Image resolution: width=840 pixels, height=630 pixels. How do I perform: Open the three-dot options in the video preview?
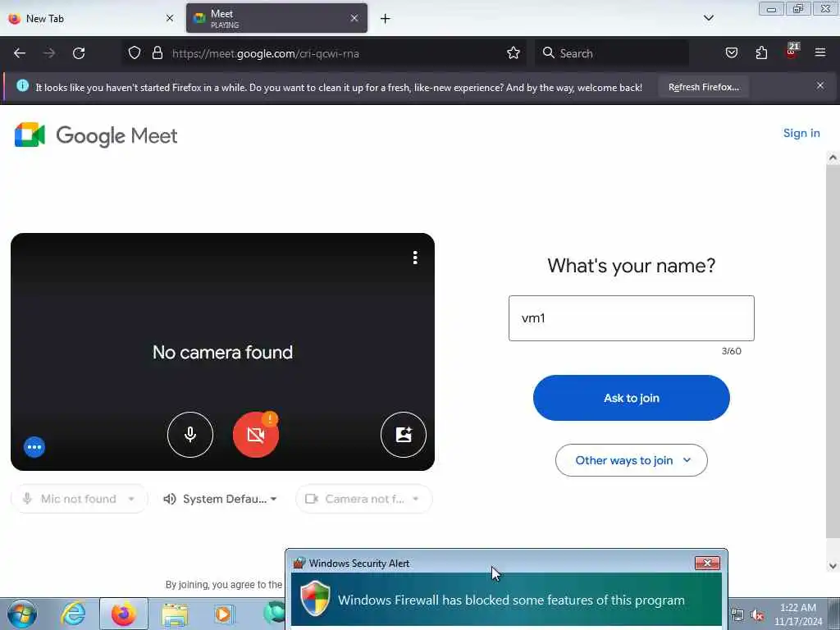[415, 258]
